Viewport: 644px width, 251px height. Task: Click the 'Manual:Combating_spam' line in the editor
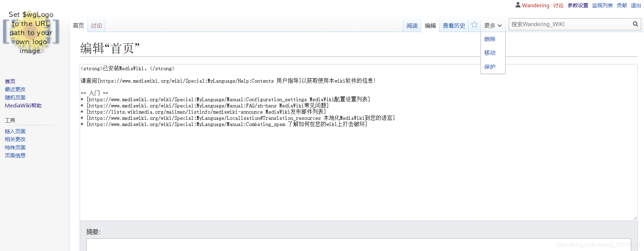click(x=224, y=124)
